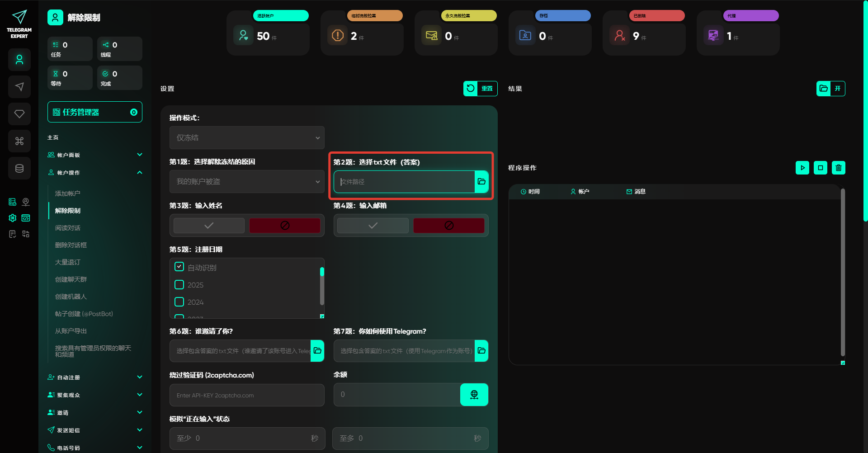Expand the 发送短信 sidebar group
This screenshot has height=453, width=868.
(95, 430)
